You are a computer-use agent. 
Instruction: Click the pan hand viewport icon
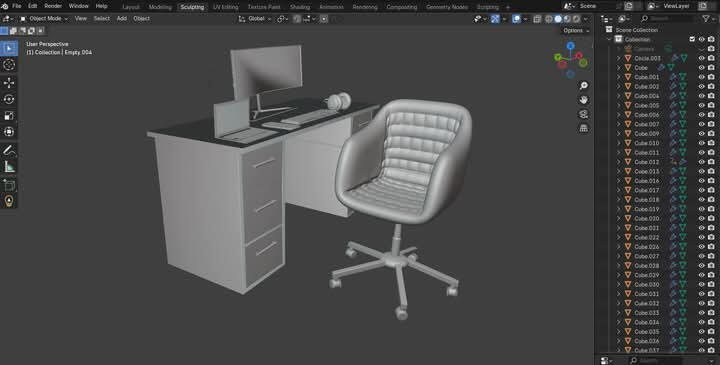point(584,100)
